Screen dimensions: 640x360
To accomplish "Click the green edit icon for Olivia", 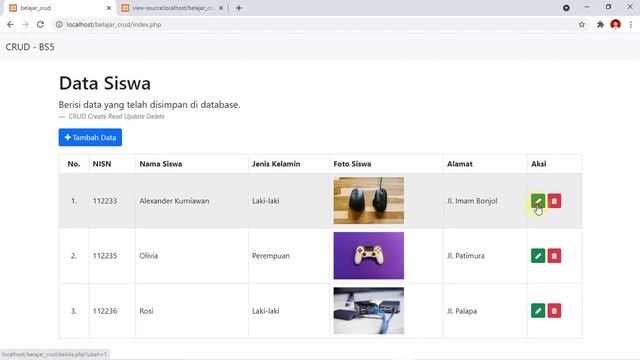I will [x=538, y=256].
